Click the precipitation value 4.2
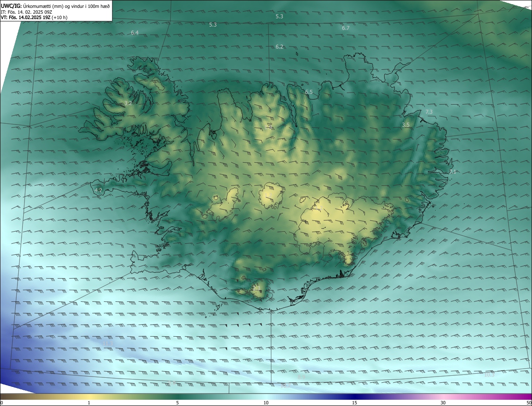This screenshot has height=406, width=532. [99, 190]
